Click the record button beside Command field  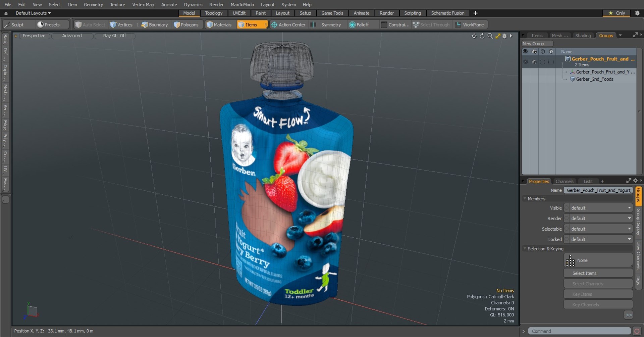click(x=637, y=331)
